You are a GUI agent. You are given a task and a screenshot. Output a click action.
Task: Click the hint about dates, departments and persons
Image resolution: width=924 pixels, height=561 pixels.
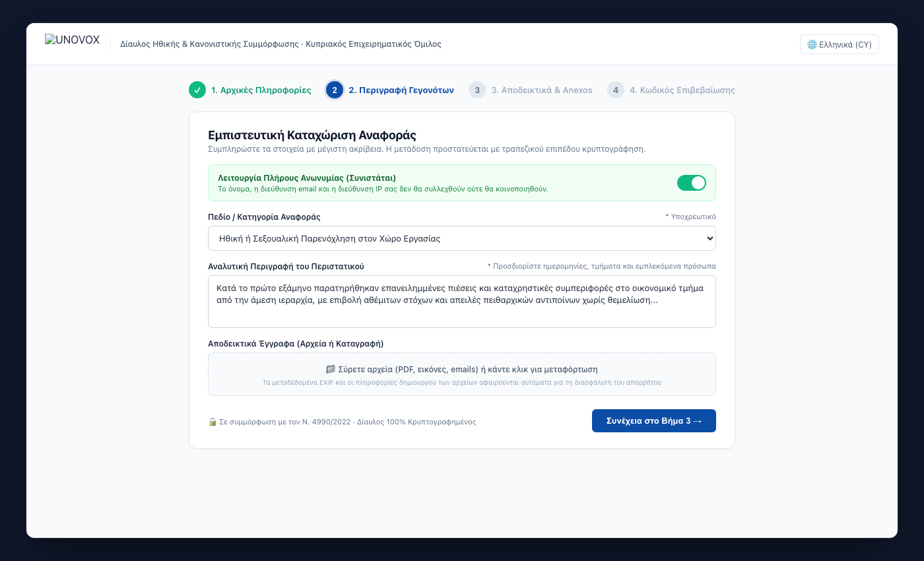click(602, 266)
